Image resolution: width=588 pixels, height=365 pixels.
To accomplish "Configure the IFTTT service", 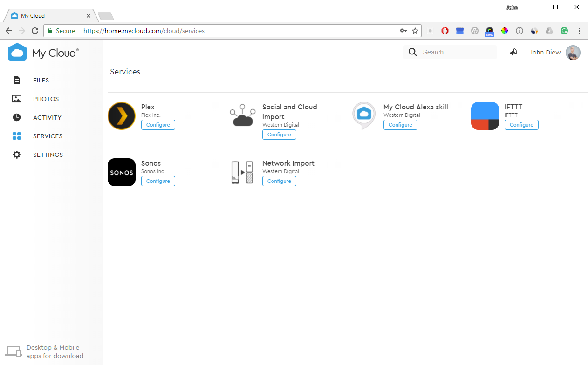I will (521, 125).
